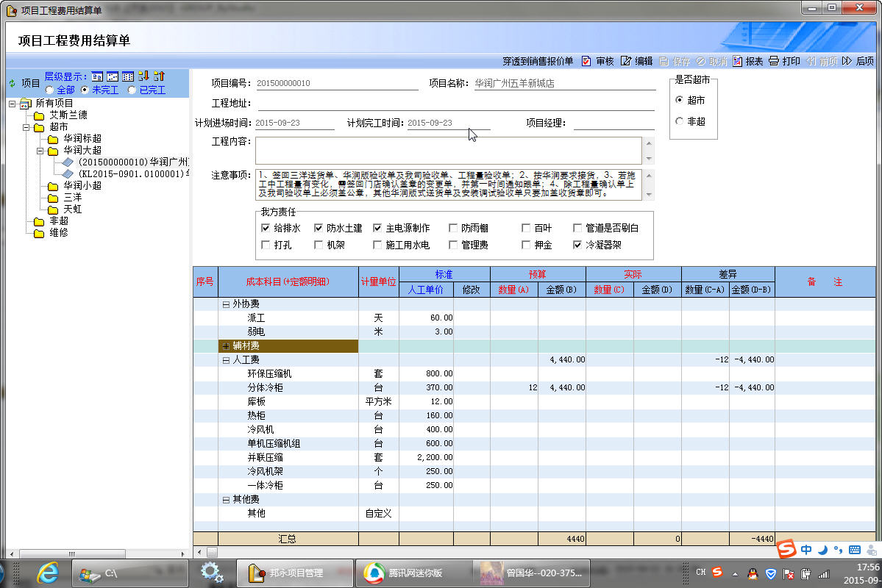The width and height of the screenshot is (882, 588).
Task: Go to next record with 后项
Action: pyautogui.click(x=858, y=61)
